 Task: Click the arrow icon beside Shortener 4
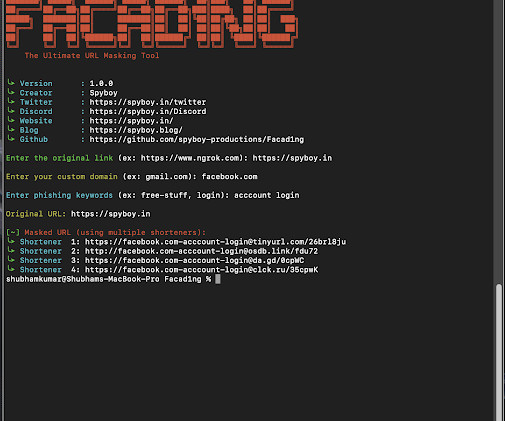11,269
